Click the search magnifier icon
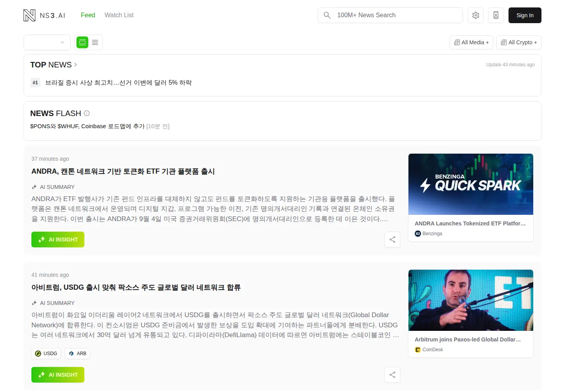The image size is (565, 392). [327, 15]
